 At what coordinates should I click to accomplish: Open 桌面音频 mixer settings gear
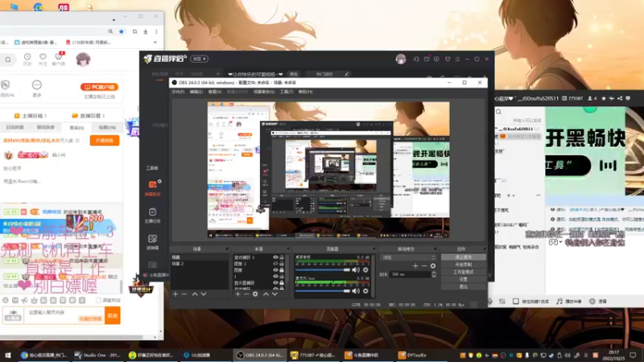tap(365, 270)
